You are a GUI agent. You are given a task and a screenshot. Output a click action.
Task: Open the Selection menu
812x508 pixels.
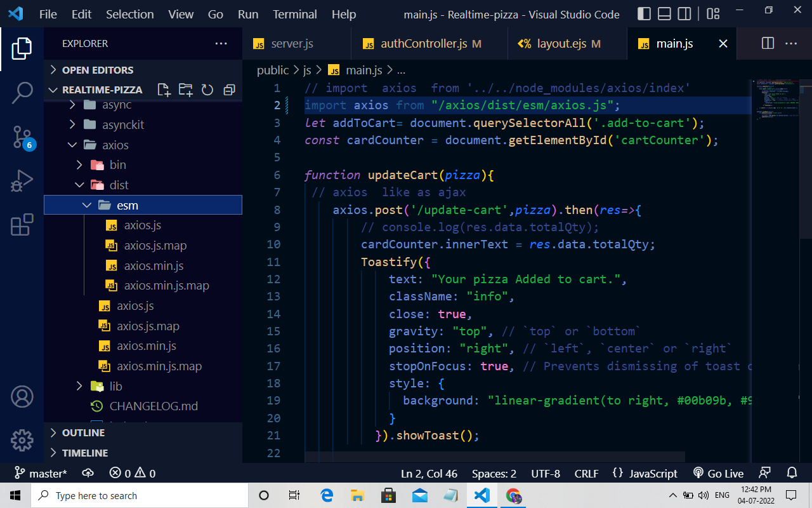point(129,14)
